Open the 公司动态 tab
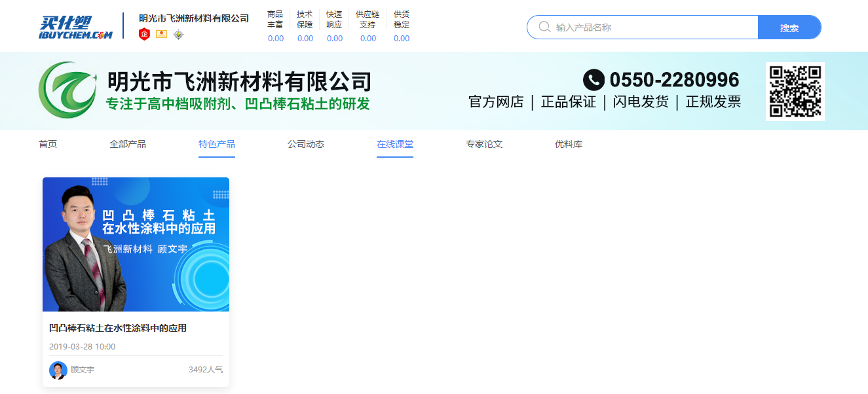868x394 pixels. [306, 144]
